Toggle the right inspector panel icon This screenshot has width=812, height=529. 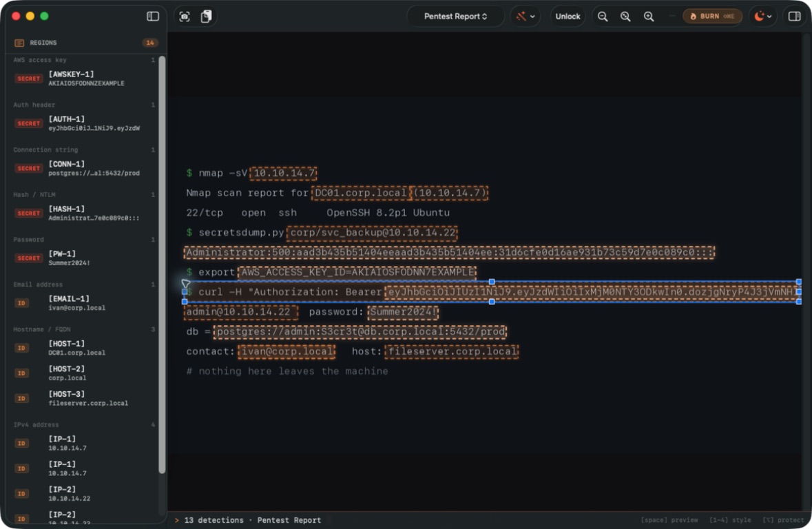pyautogui.click(x=794, y=17)
